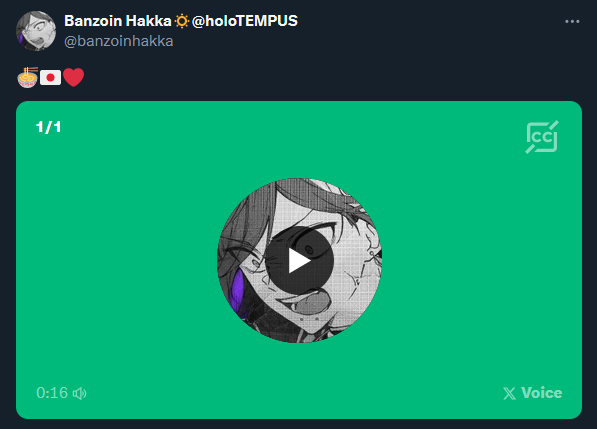Viewport: 597px width, 429px height.
Task: Open the @banzoinhakka handle link
Action: (119, 41)
